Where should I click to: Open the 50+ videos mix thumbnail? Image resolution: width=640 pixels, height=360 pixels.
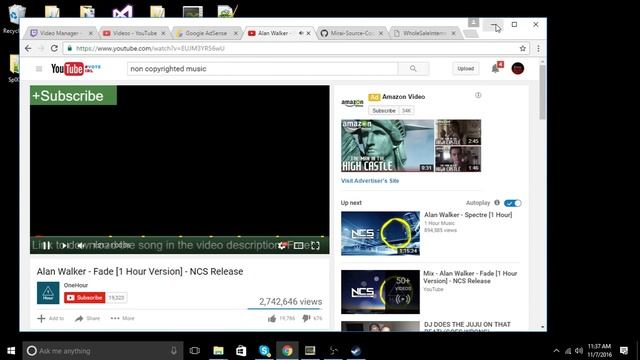click(380, 292)
